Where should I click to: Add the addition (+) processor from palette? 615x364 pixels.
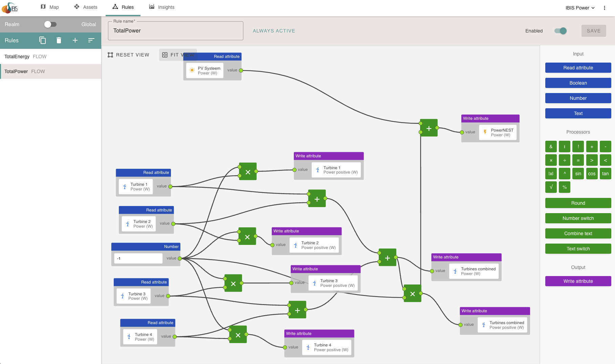[x=592, y=146]
